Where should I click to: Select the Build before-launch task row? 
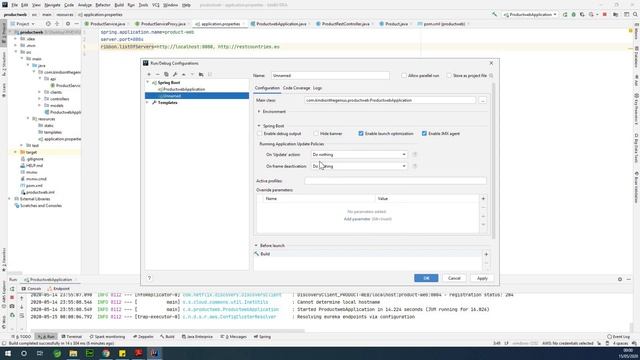click(367, 254)
